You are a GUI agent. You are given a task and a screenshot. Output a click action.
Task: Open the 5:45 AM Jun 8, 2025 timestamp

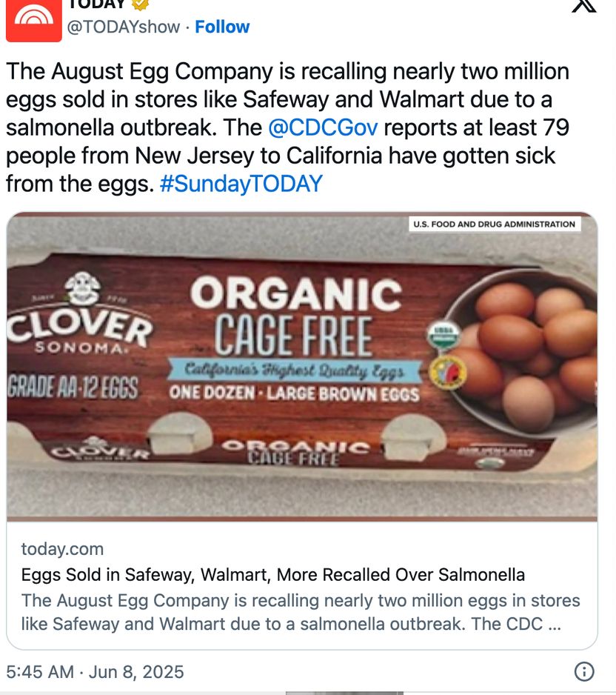click(x=95, y=672)
